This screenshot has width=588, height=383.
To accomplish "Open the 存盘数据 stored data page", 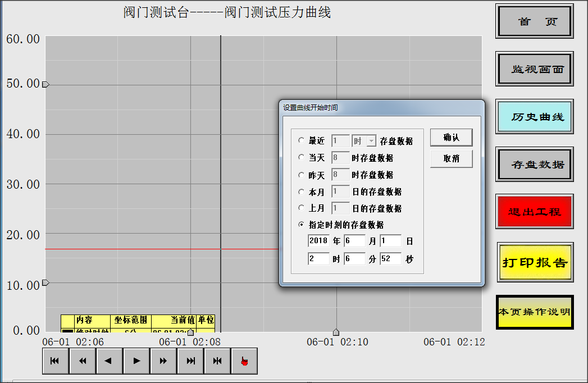I will [x=534, y=164].
